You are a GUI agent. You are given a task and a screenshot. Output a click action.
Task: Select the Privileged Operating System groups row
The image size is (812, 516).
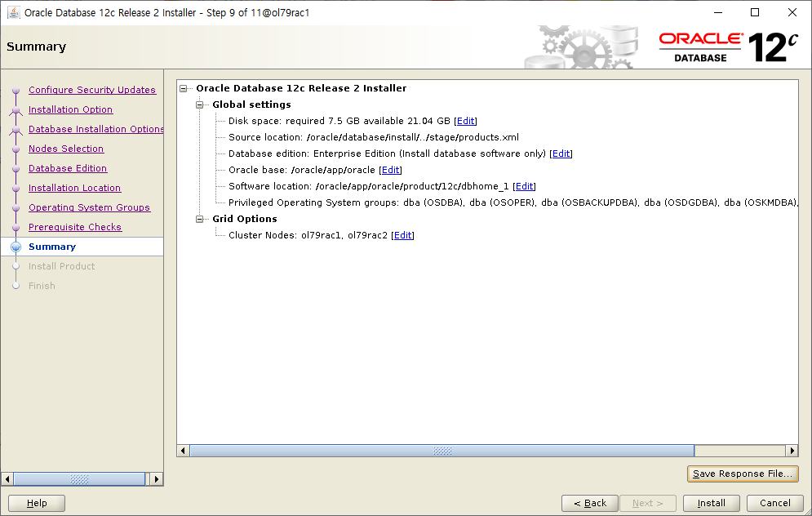click(512, 202)
